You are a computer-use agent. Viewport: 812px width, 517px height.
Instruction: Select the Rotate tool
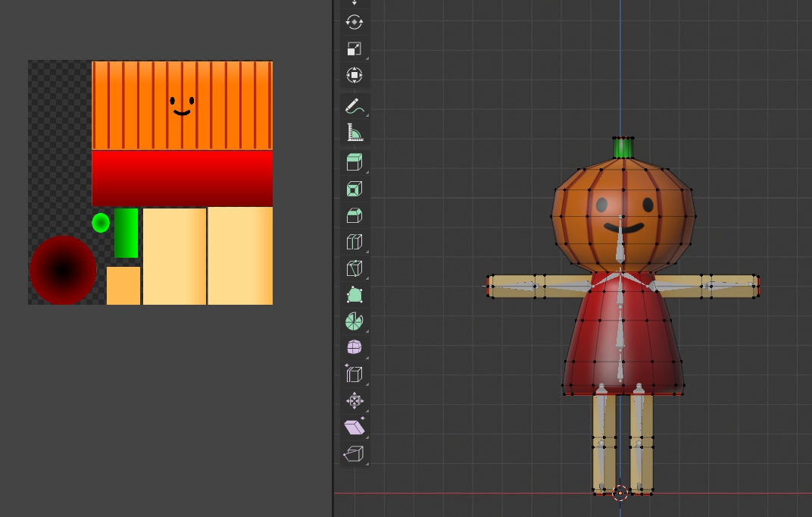(354, 22)
